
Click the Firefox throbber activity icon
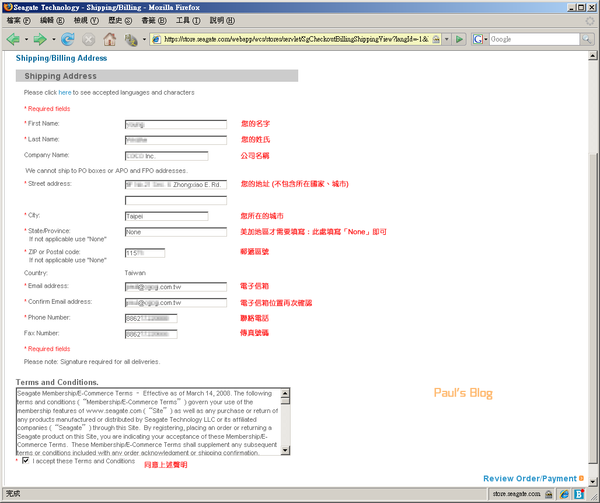pyautogui.click(x=590, y=21)
